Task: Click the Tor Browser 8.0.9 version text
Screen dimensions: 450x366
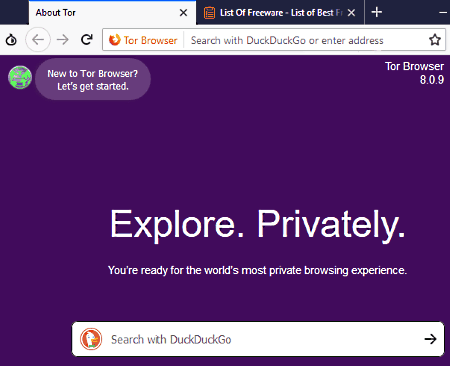Action: (x=414, y=73)
